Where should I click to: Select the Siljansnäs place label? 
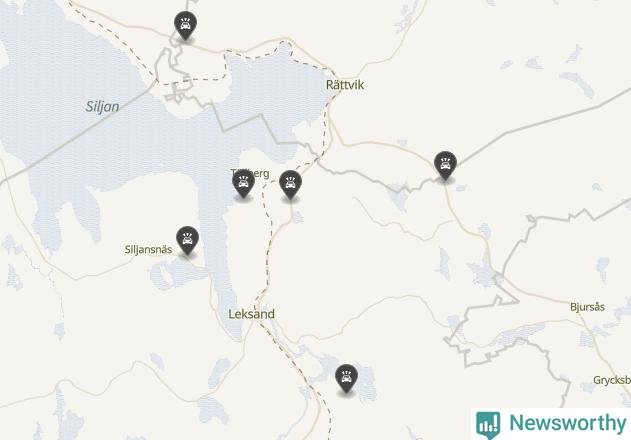coord(148,250)
